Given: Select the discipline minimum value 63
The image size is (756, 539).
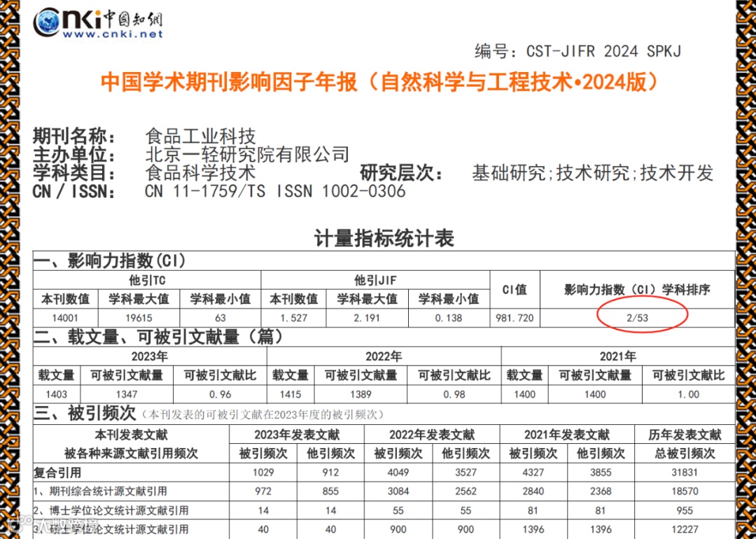Looking at the screenshot, I should [x=220, y=318].
